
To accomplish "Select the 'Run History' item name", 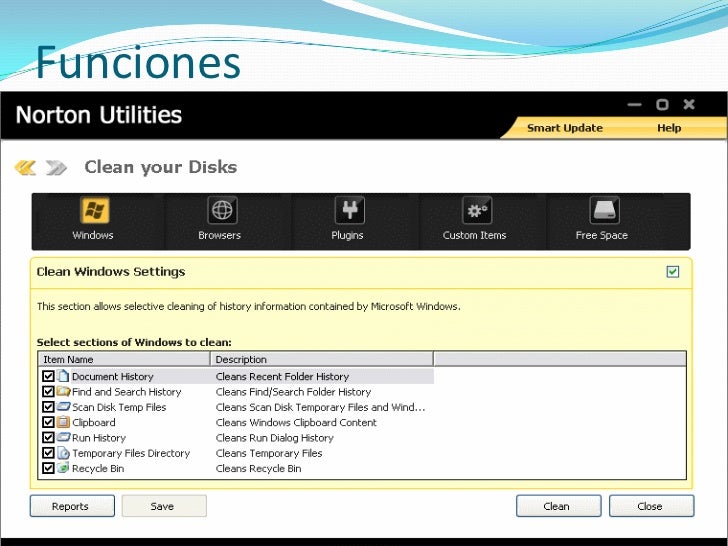I will click(x=99, y=438).
